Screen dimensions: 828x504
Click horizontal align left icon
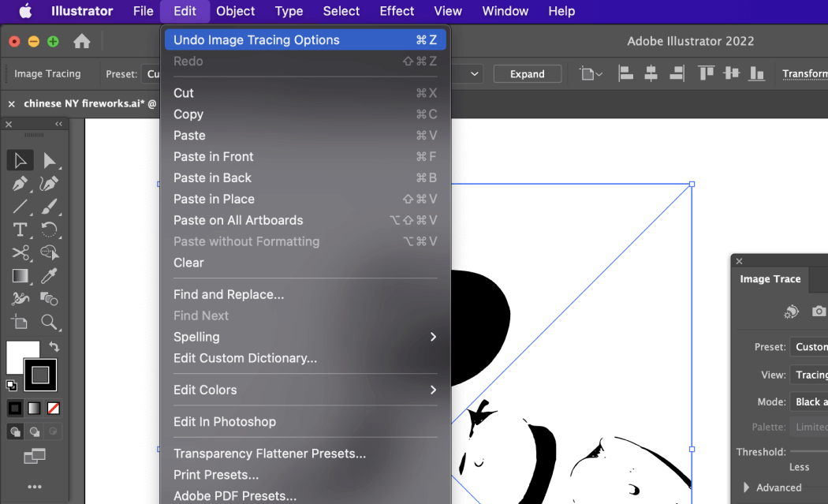(x=626, y=73)
